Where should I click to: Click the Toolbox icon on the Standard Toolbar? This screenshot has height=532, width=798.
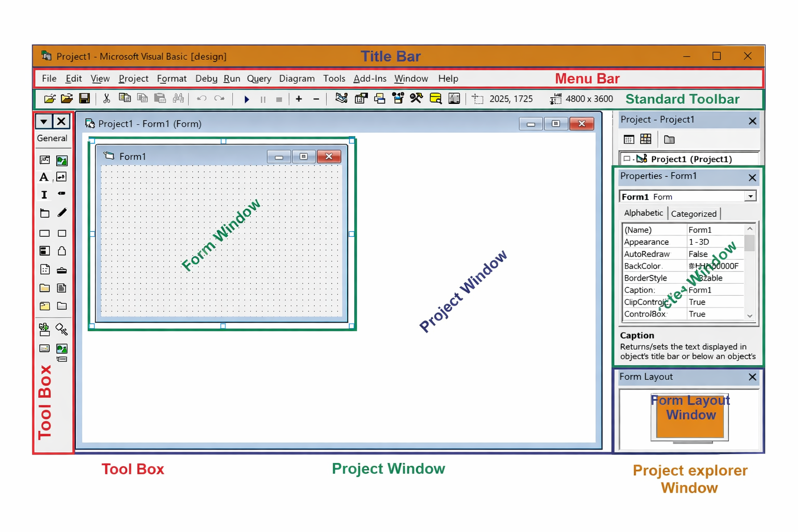[x=417, y=99]
